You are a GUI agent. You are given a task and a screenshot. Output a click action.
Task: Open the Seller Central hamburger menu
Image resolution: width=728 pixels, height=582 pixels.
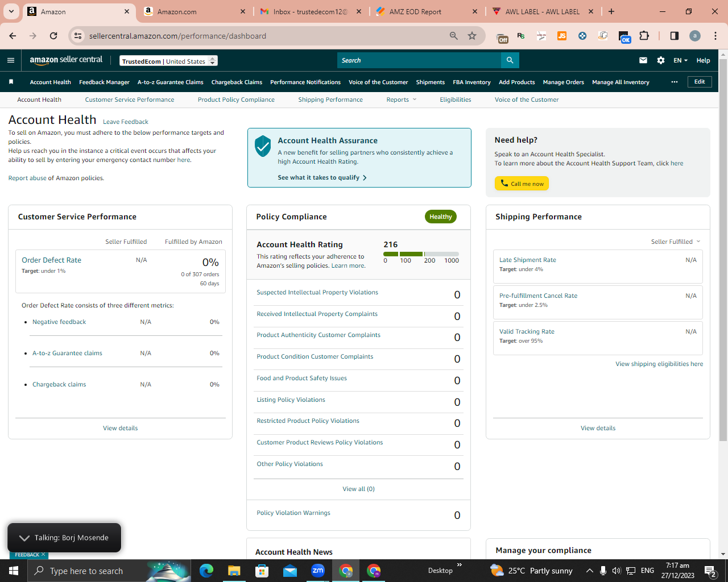[11, 60]
